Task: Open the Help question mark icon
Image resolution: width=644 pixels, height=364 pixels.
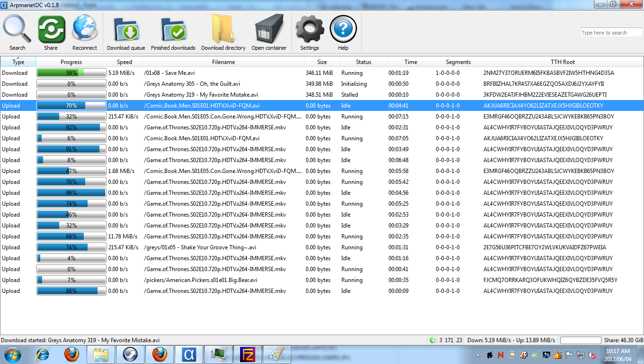Action: (343, 32)
